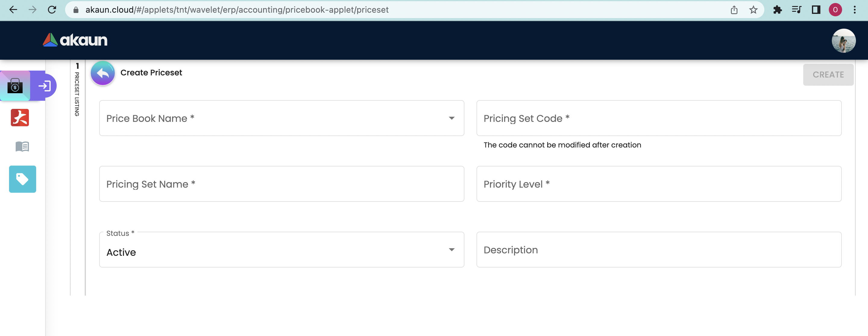The height and width of the screenshot is (336, 868).
Task: Click the akaun logo
Action: point(75,40)
